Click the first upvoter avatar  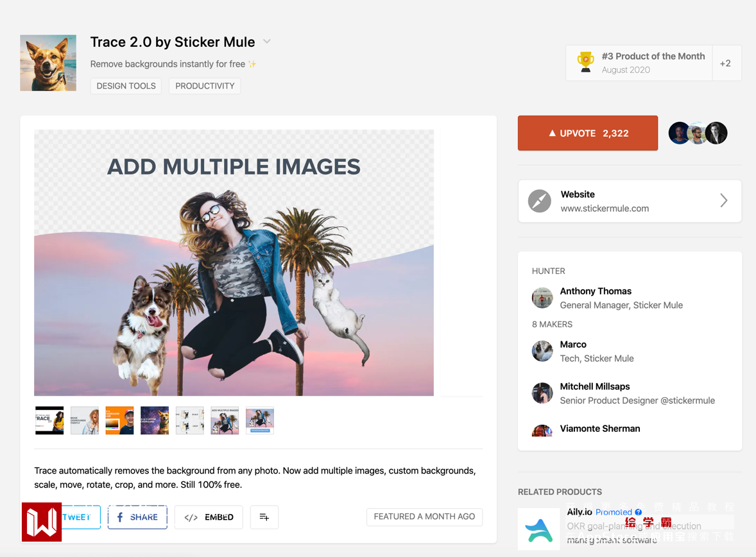click(x=679, y=133)
